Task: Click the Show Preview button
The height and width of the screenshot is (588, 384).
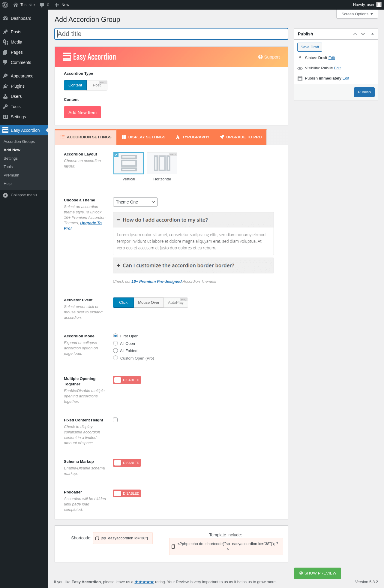Action: pos(317,573)
